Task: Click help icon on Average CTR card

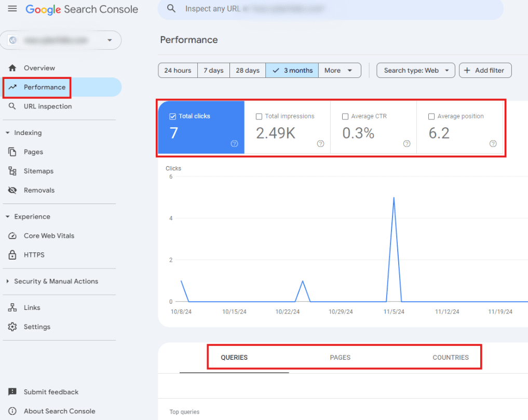Action: click(x=407, y=144)
